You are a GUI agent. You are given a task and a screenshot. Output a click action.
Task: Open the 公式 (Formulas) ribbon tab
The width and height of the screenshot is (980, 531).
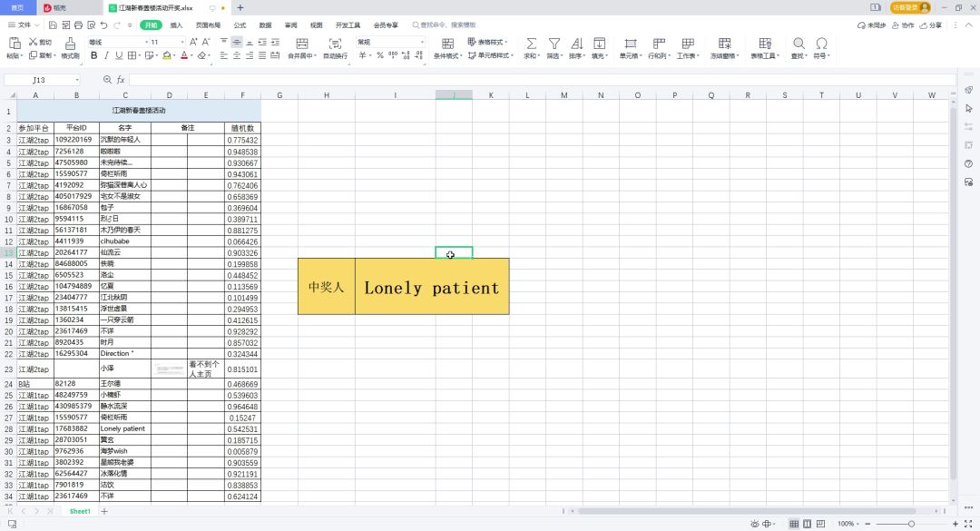pos(240,25)
